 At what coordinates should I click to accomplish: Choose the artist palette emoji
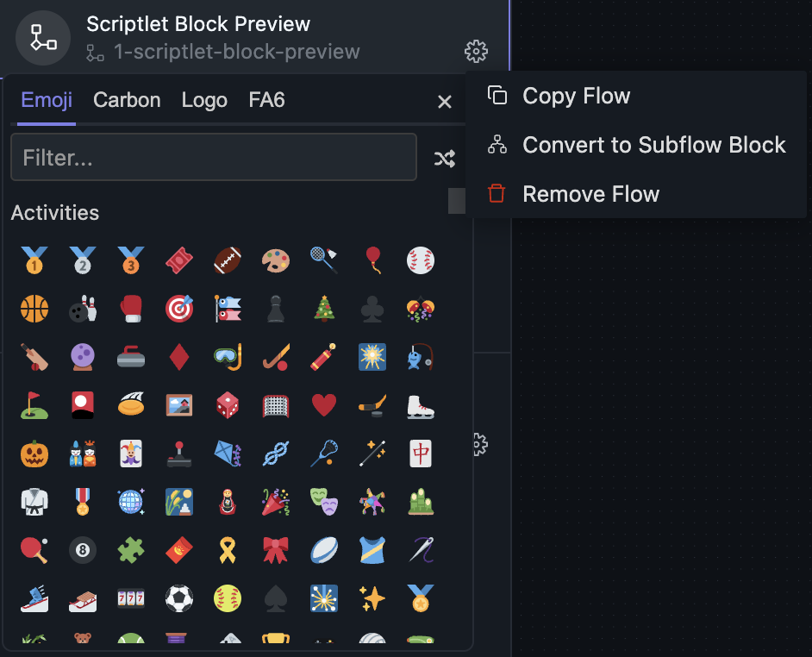pos(276,260)
